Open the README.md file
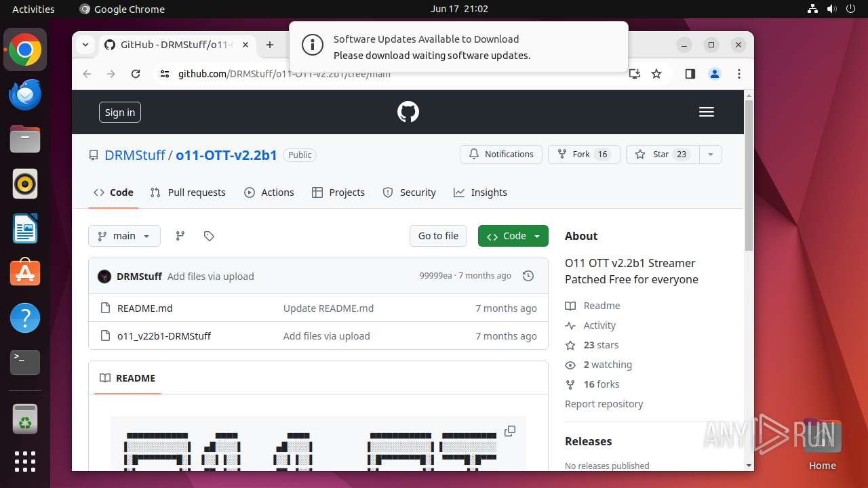 [x=145, y=308]
